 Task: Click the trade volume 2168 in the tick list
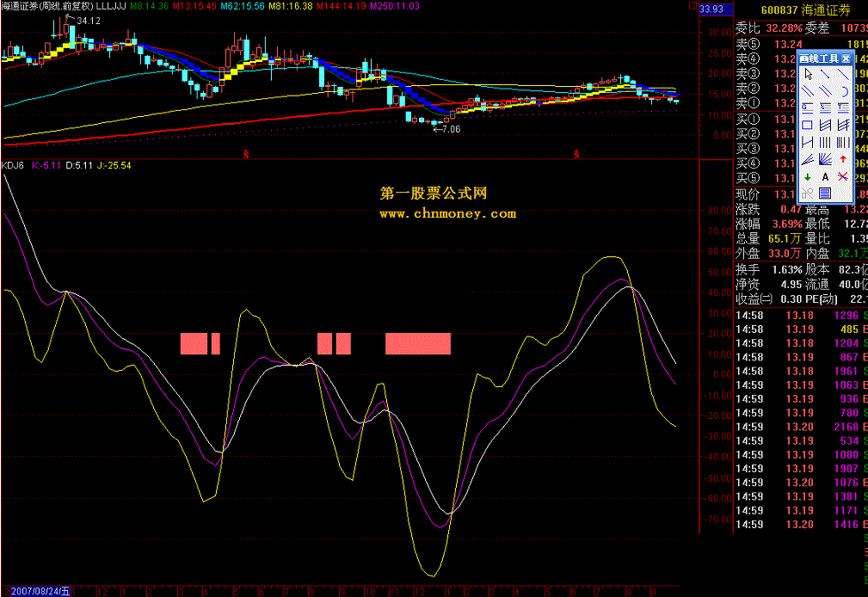coord(846,427)
